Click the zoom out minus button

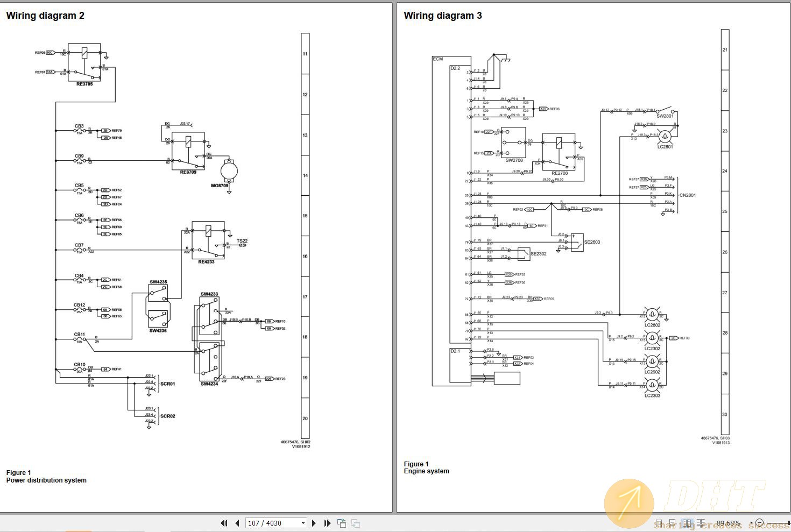click(759, 522)
